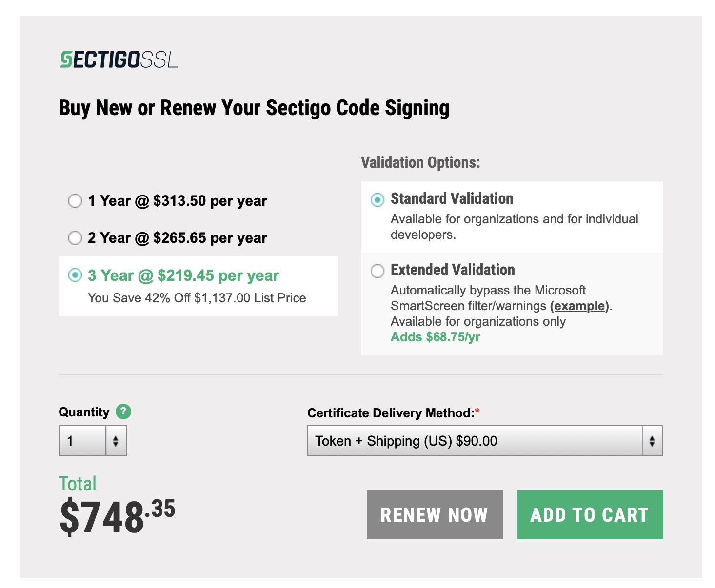Click the "Quantity" label text
Screen dimensions: 715x588
84,412
